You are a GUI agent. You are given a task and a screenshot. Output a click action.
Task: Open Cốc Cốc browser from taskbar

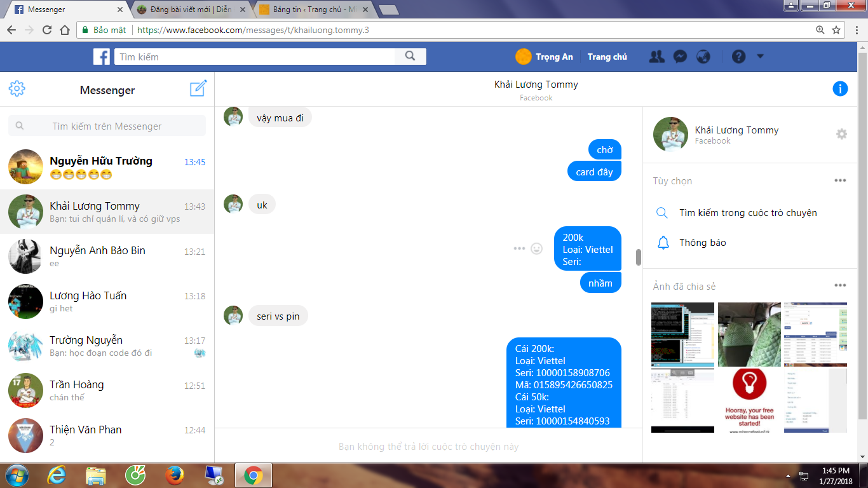(135, 475)
